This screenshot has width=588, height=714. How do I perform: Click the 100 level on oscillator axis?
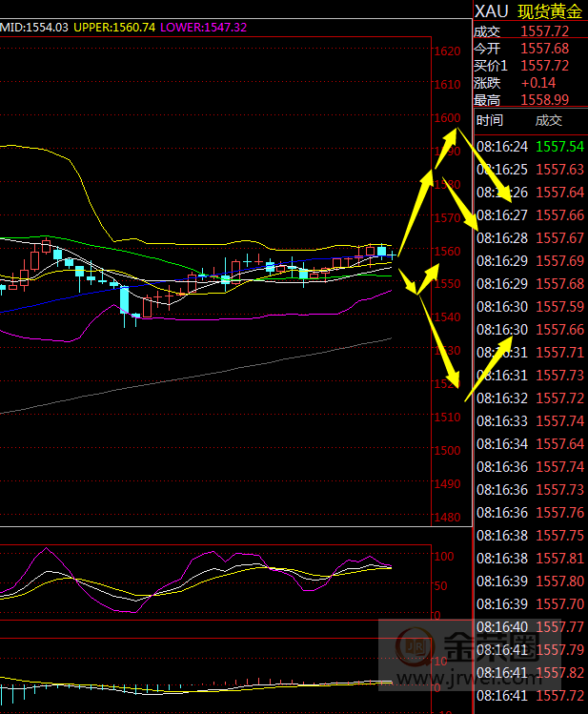[x=441, y=556]
